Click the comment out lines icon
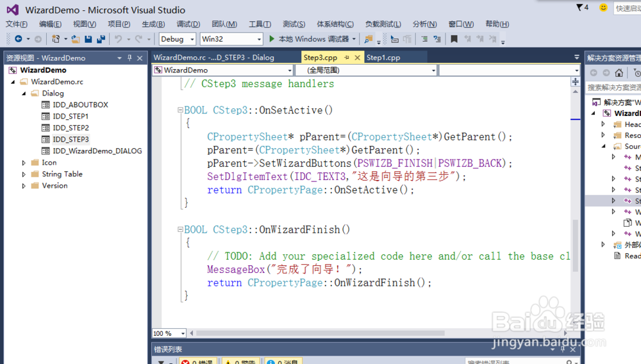Viewport: 641px width, 364px height. 424,39
